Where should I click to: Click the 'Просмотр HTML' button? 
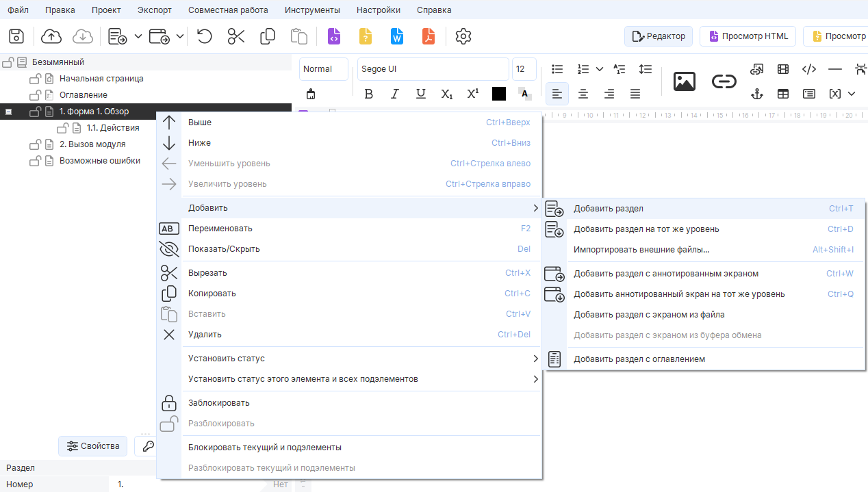pos(748,36)
